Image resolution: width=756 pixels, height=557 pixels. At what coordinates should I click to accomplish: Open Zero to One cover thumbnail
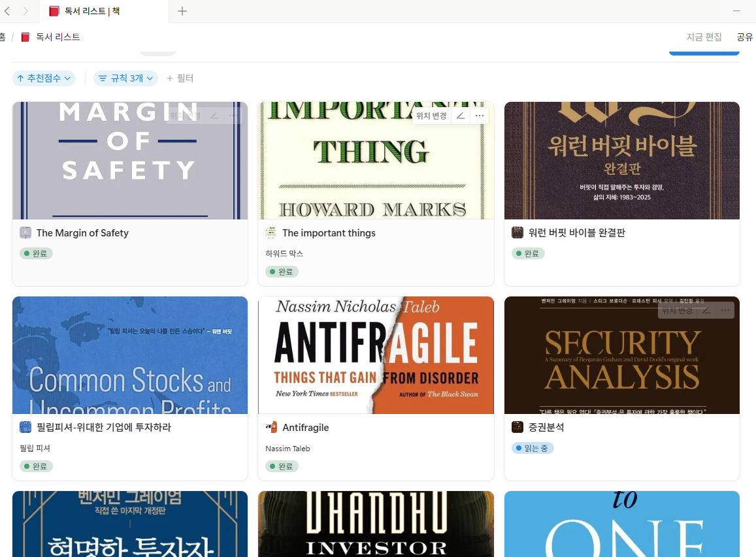tap(622, 524)
